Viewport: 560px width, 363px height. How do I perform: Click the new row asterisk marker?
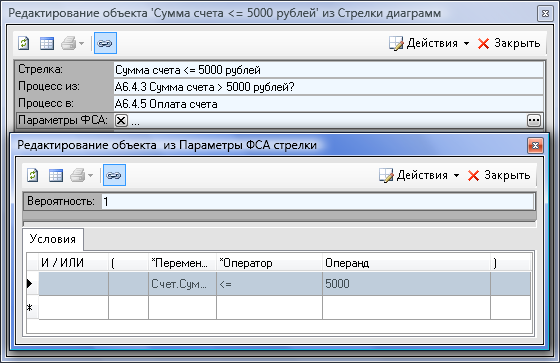(x=32, y=307)
